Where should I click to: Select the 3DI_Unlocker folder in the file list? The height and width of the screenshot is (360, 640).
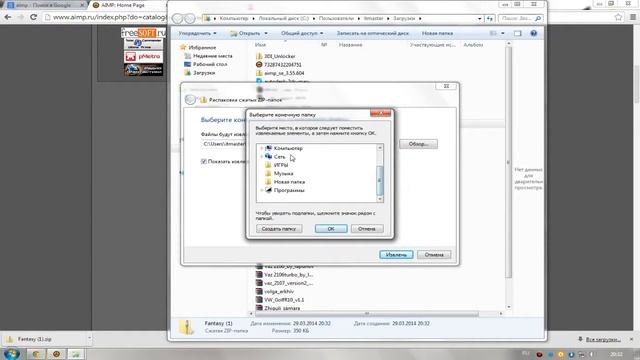click(279, 56)
